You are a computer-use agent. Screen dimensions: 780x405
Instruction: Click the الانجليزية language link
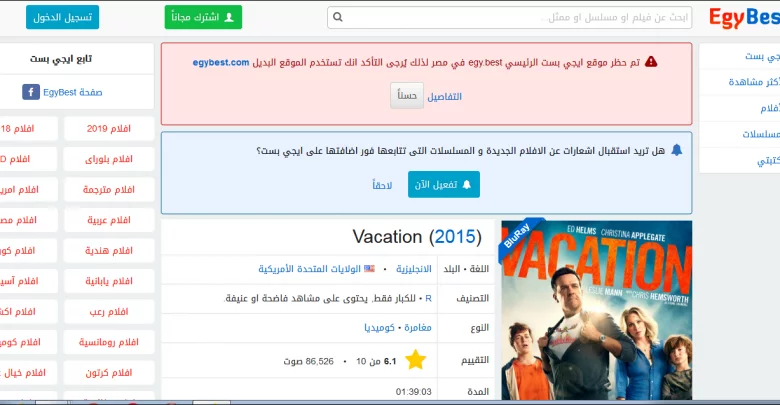[x=414, y=269]
